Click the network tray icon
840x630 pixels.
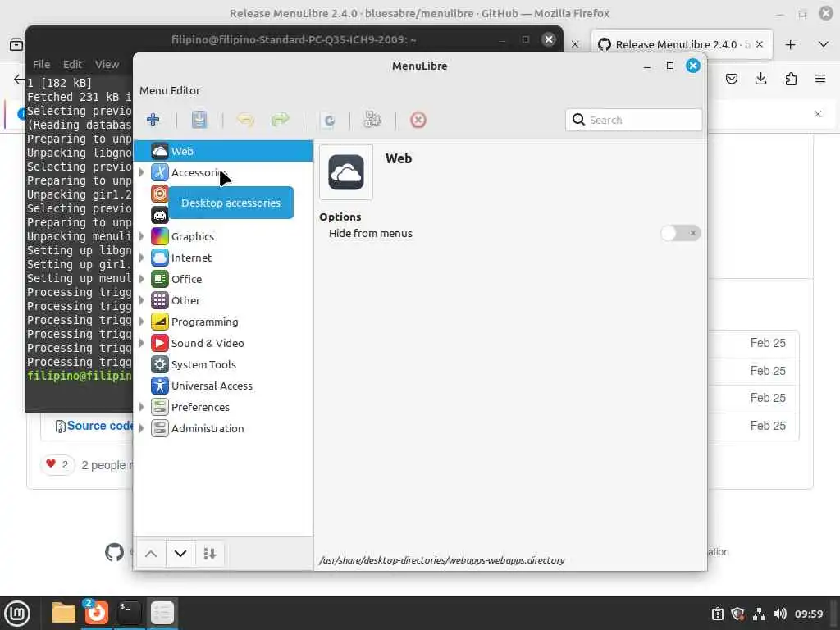[759, 614]
